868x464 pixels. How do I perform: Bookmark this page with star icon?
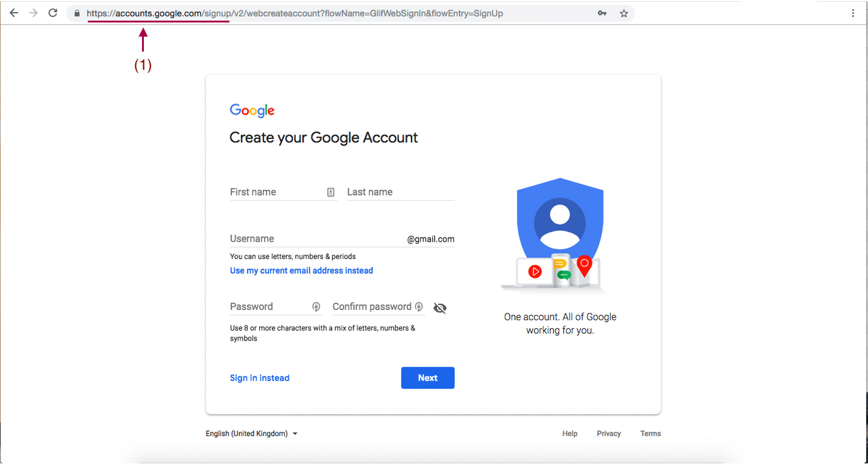624,13
